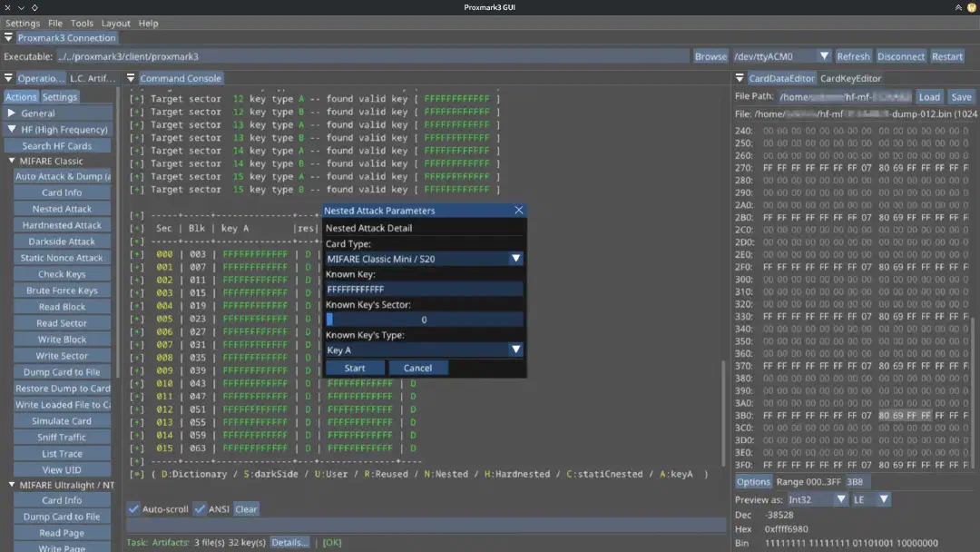Toggle the CardDataEditor panel filter icon

pyautogui.click(x=740, y=78)
